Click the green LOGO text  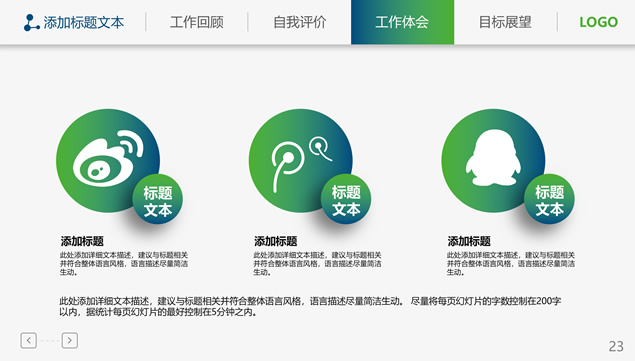coord(599,22)
